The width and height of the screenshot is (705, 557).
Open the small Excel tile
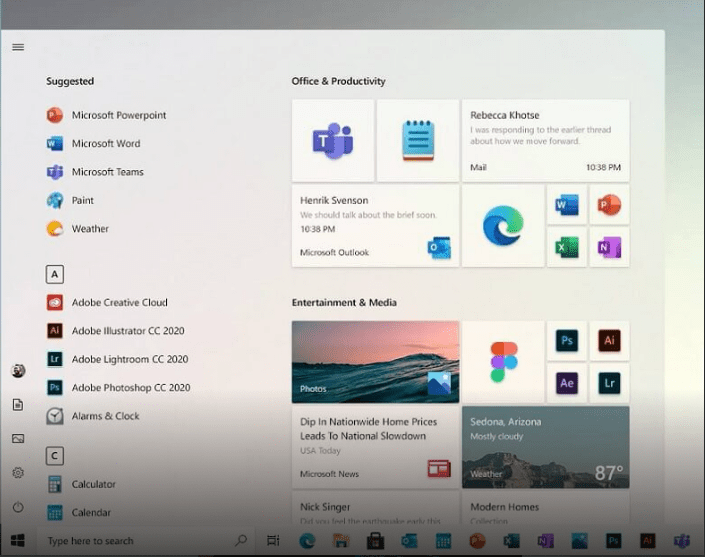pos(567,247)
